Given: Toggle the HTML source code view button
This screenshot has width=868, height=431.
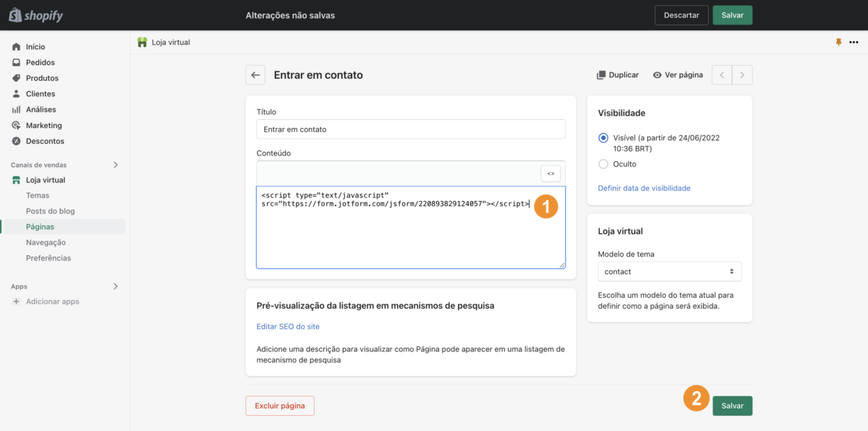Looking at the screenshot, I should pyautogui.click(x=550, y=174).
